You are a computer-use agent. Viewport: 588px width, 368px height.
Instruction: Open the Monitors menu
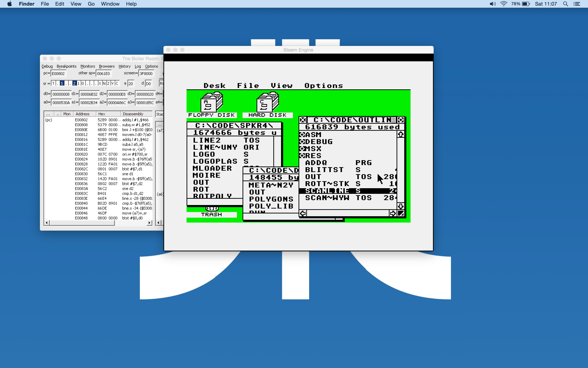(x=88, y=66)
